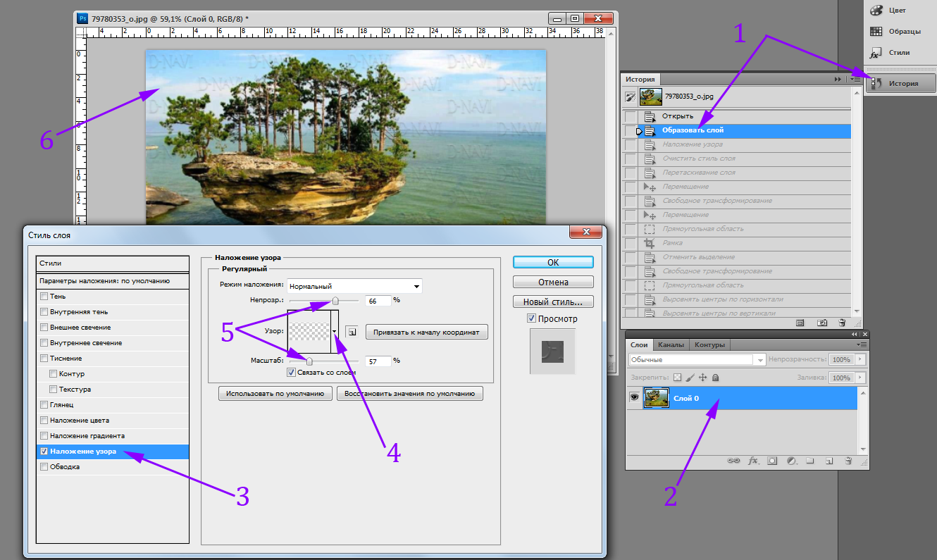Open Заливка slider arrow in Layers panel
Viewport: 937px width, 560px height.
pos(860,378)
